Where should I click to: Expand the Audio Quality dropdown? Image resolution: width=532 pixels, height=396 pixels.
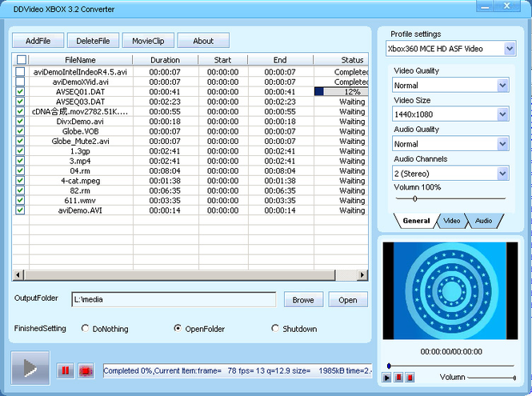tap(503, 143)
